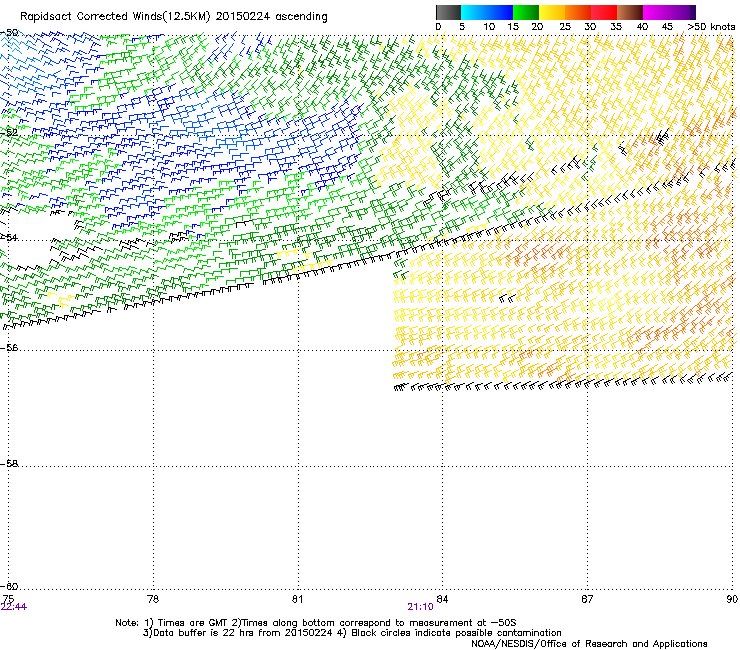This screenshot has width=740, height=650.
Task: Click the gray 0-5 knots legend swatch
Action: [x=448, y=12]
